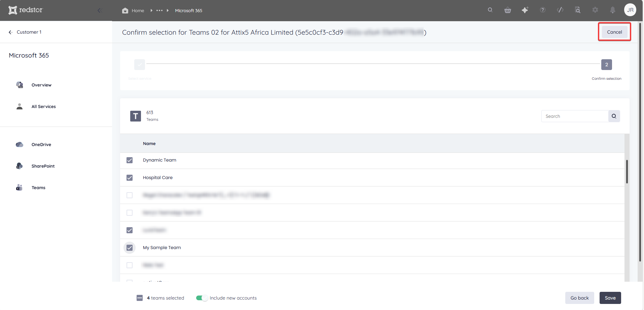
Task: Open the Microsoft 365 breadcrumb
Action: coord(188,10)
